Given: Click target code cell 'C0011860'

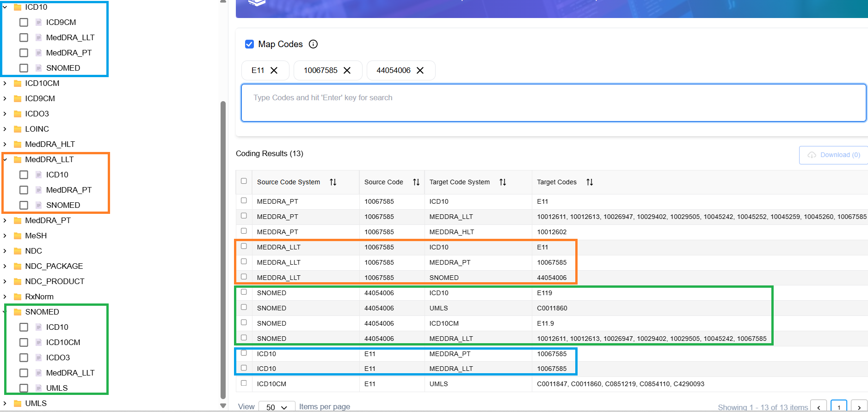Looking at the screenshot, I should click(x=552, y=308).
